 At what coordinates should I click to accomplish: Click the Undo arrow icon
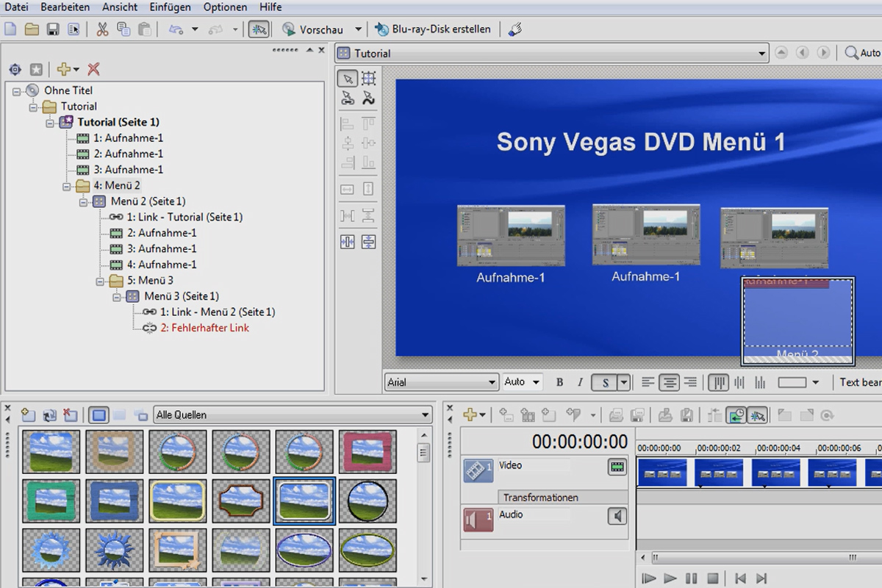point(176,29)
